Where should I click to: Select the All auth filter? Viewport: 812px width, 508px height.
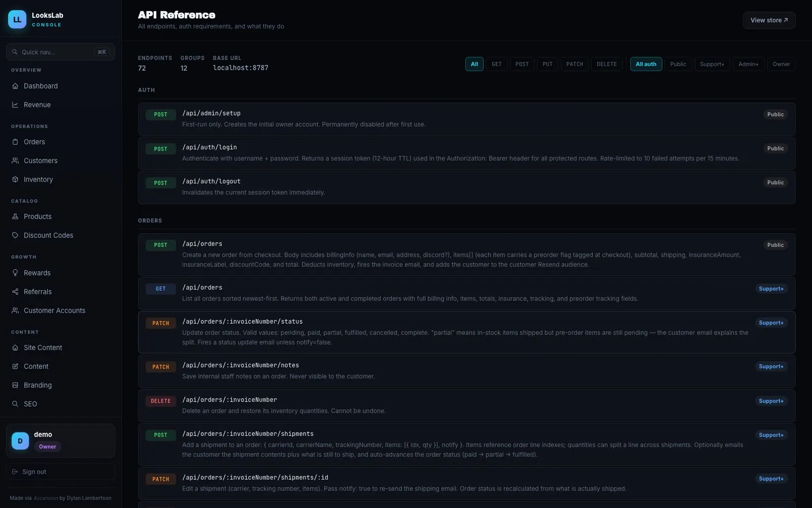point(646,64)
